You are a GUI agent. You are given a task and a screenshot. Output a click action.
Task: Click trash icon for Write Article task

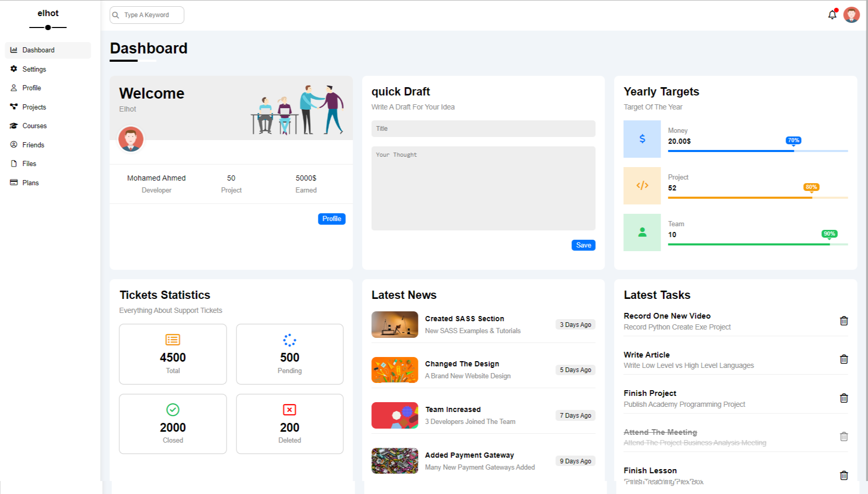pyautogui.click(x=844, y=360)
